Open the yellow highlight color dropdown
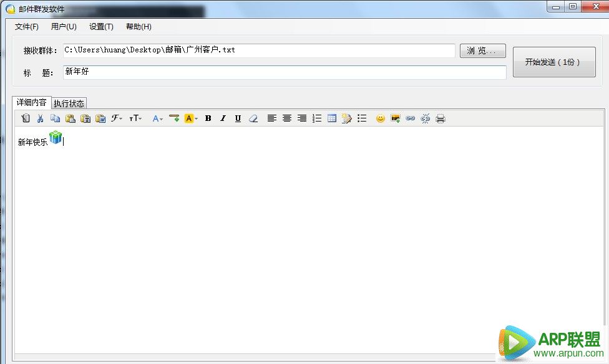Image resolution: width=609 pixels, height=364 pixels. (191, 118)
